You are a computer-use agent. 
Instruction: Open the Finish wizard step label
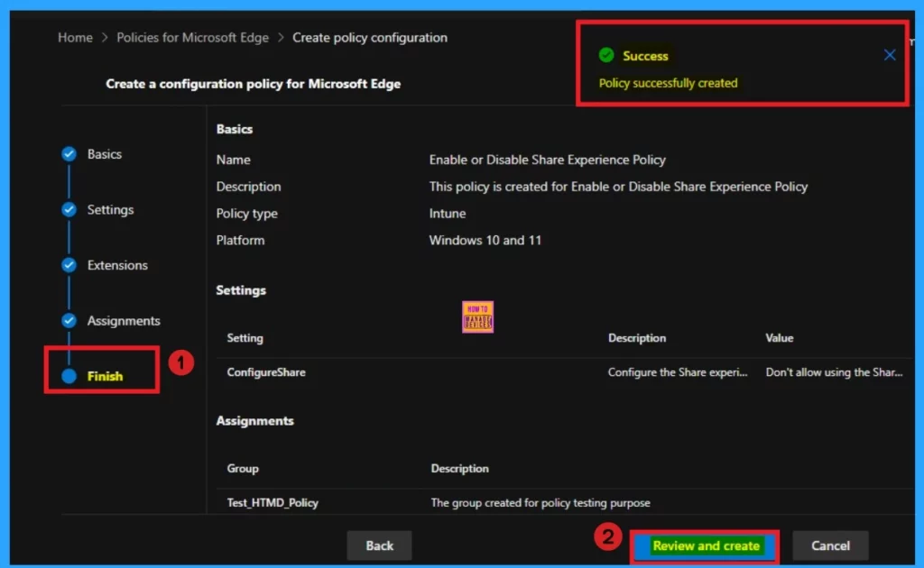tap(105, 376)
